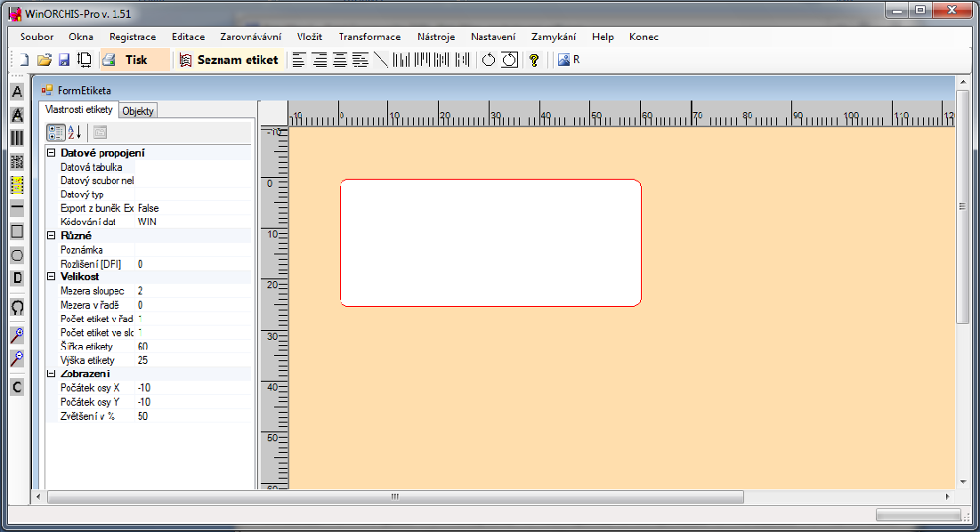Click the picture icon labeled R
Image resolution: width=980 pixels, height=532 pixels.
coord(568,60)
